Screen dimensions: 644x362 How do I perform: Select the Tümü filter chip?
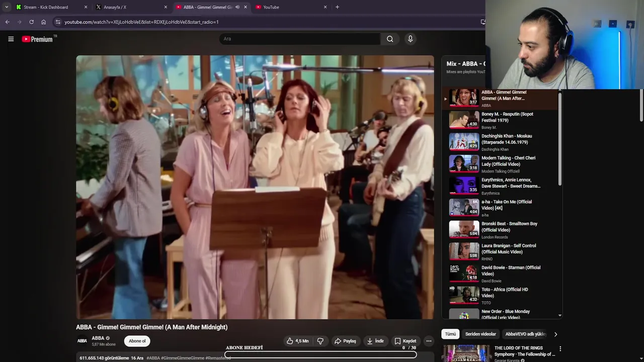(x=450, y=334)
